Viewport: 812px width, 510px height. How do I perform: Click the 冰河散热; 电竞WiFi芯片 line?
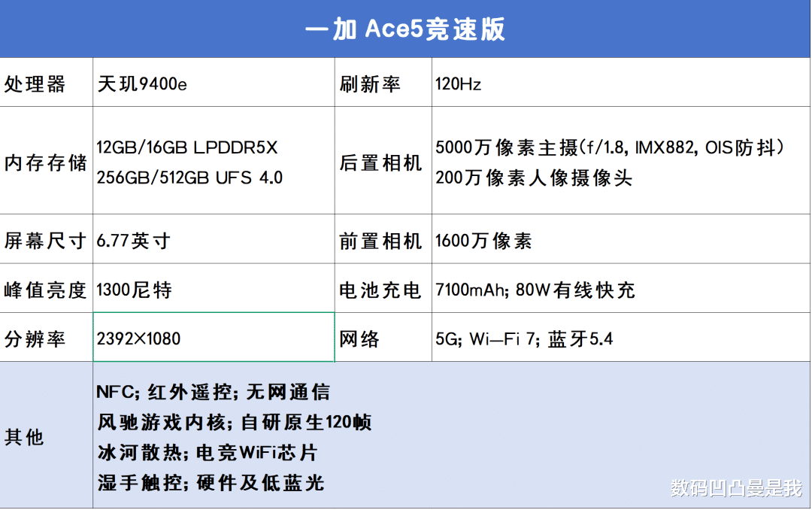coord(208,453)
